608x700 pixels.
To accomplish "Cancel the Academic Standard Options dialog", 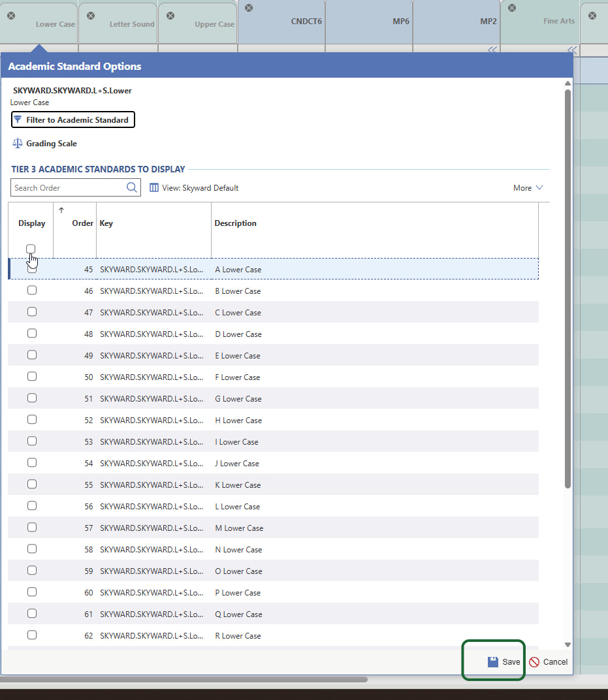I will pyautogui.click(x=548, y=661).
